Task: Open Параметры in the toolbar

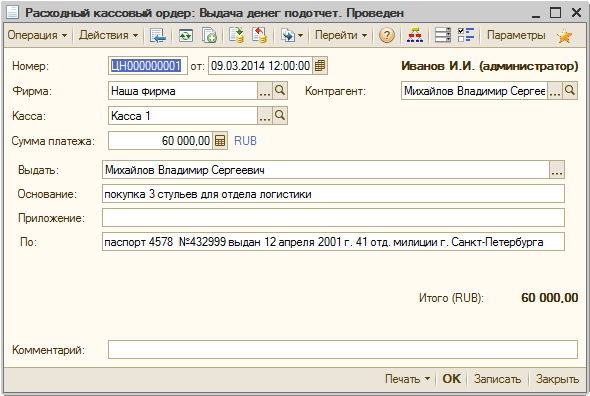Action: pos(516,35)
